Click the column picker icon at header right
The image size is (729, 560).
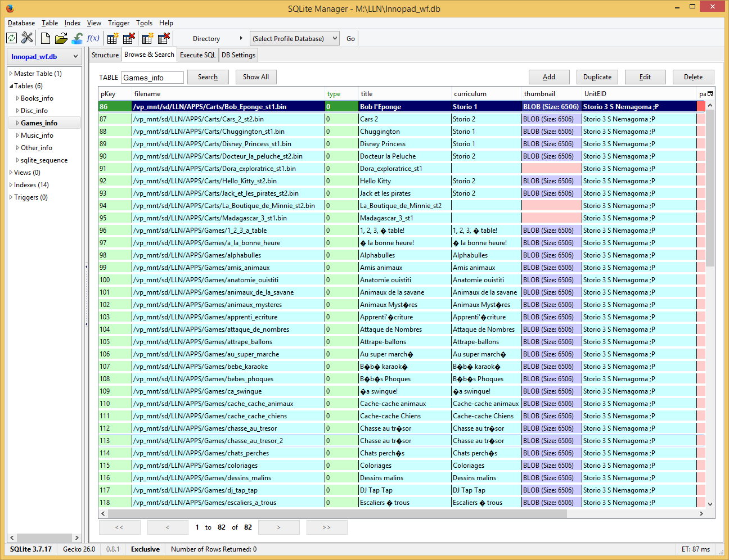click(710, 93)
